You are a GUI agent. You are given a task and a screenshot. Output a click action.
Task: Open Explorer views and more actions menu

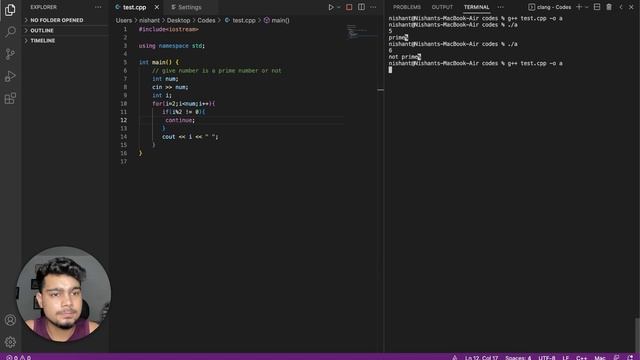pos(98,7)
